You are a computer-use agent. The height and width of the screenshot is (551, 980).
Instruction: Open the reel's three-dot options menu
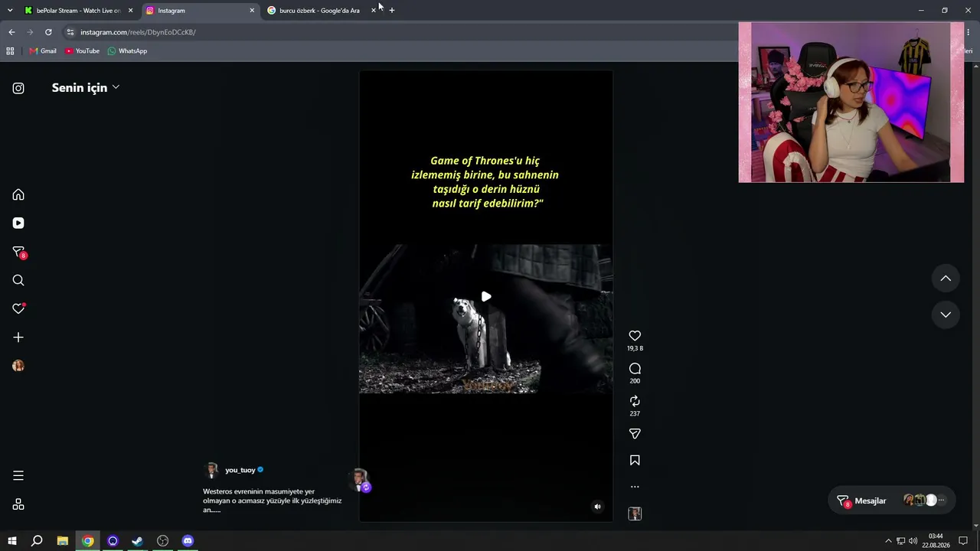(635, 487)
